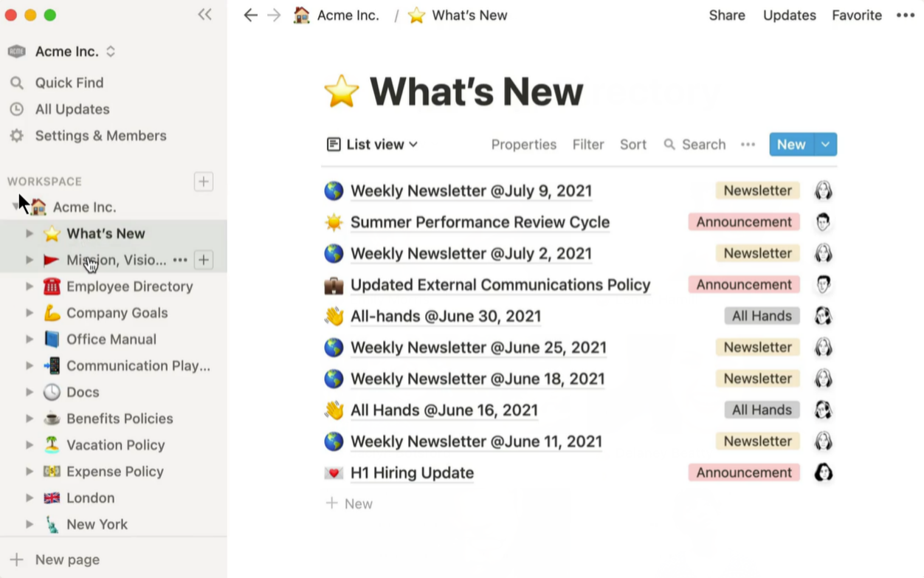
Task: Open the Mission, Vision row three-dot menu
Action: pyautogui.click(x=180, y=260)
